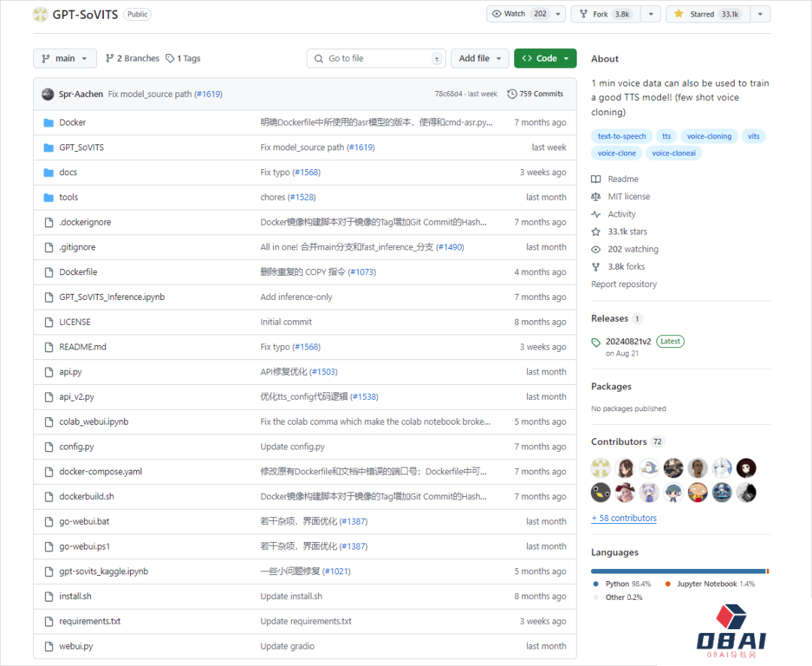The height and width of the screenshot is (666, 812).
Task: Click the MIT license scale icon
Action: click(596, 197)
